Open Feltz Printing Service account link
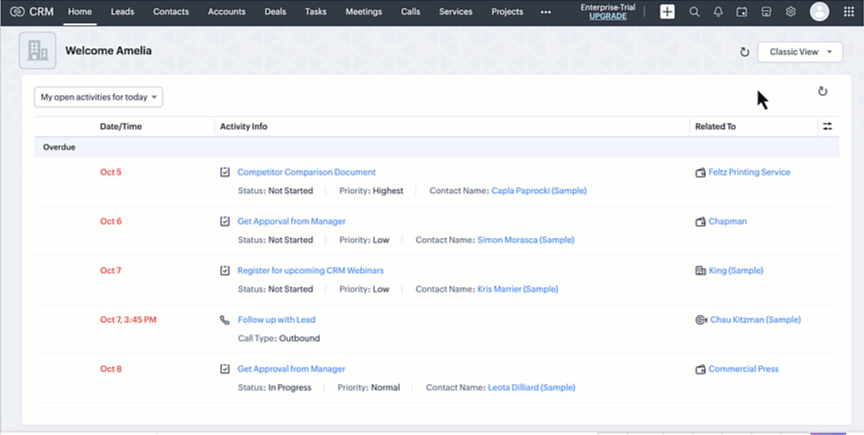Viewport: 864px width, 435px height. click(749, 172)
